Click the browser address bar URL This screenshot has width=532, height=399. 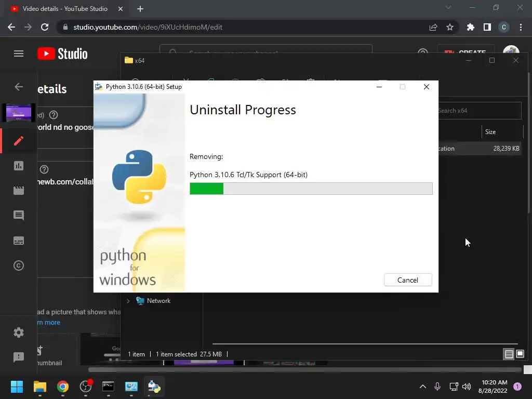148,27
